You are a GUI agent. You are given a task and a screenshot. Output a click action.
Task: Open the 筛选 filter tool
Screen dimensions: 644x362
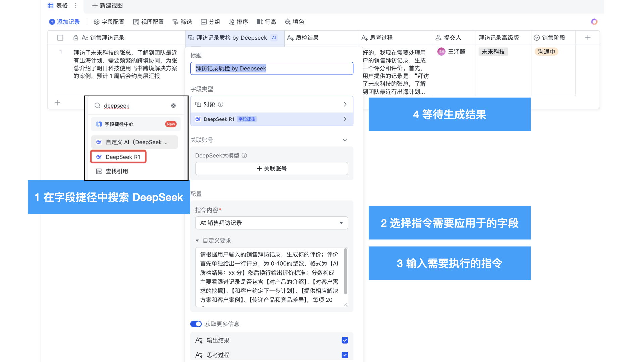tap(182, 22)
